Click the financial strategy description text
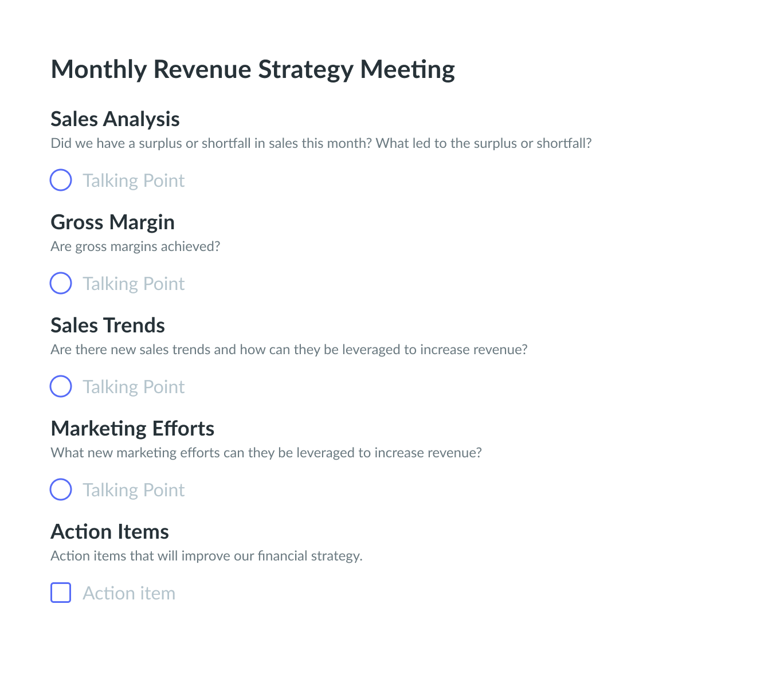The image size is (784, 690). (x=206, y=556)
